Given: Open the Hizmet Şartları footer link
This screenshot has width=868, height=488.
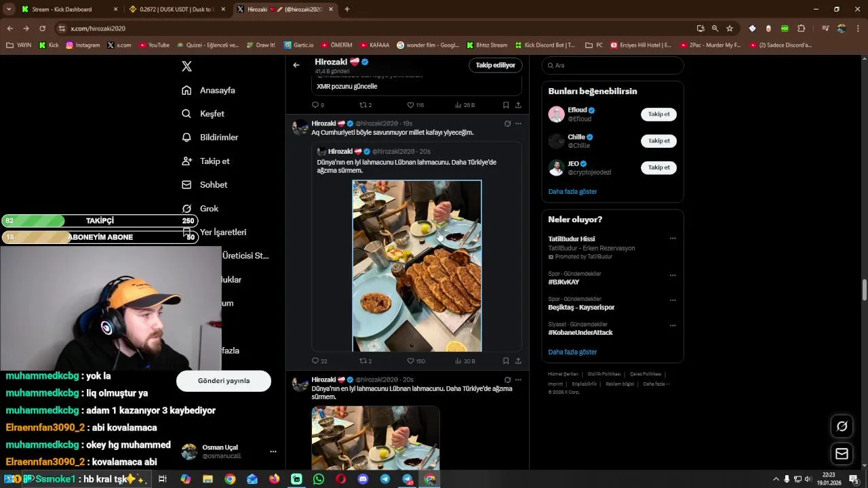Looking at the screenshot, I should 563,374.
